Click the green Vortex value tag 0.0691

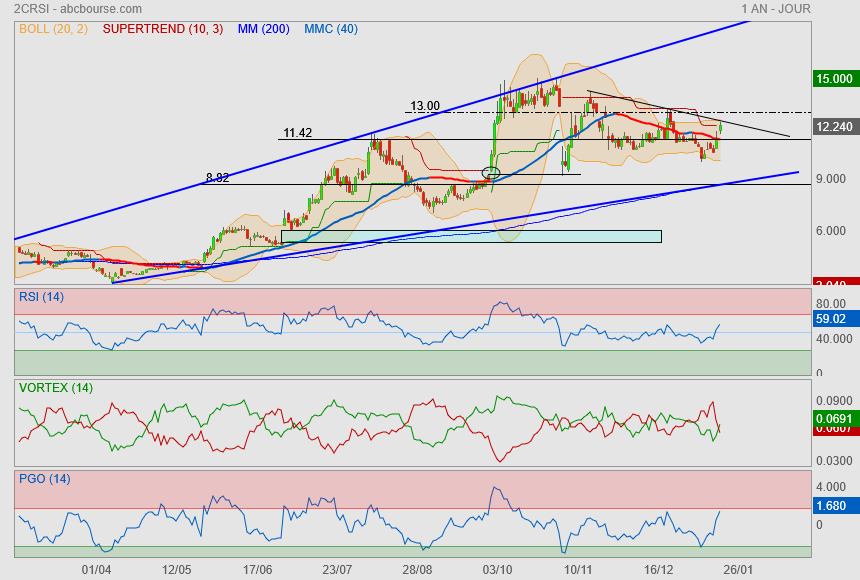(x=834, y=417)
